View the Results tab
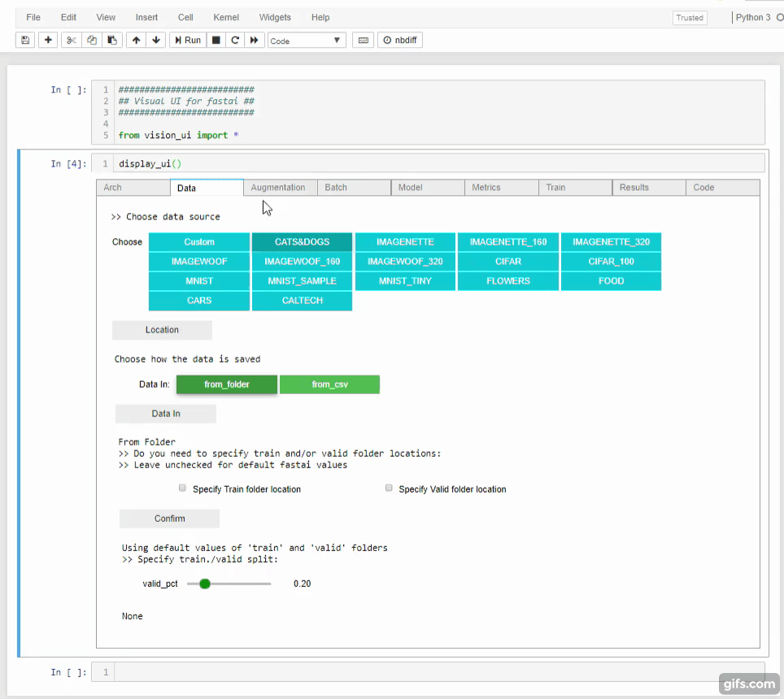The width and height of the screenshot is (784, 699). [649, 188]
